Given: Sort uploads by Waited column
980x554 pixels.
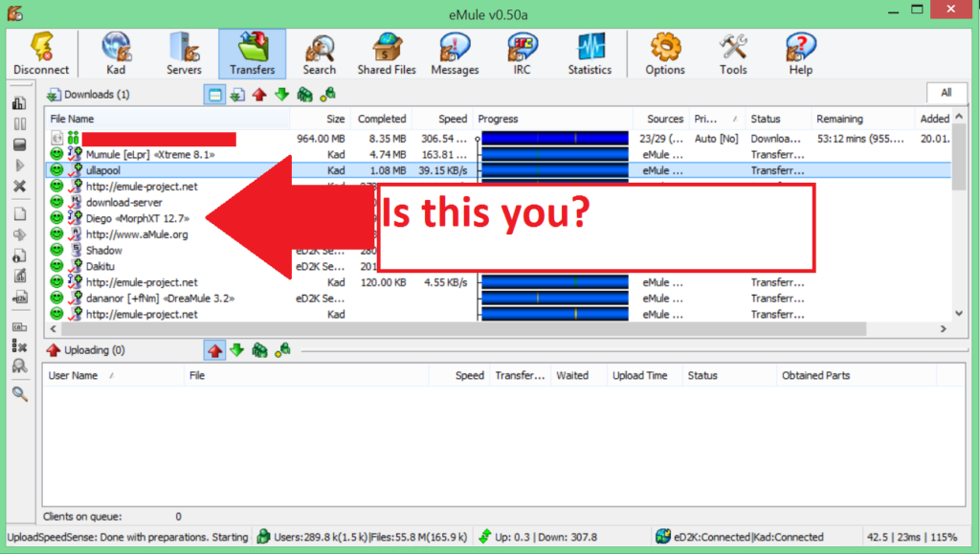Looking at the screenshot, I should click(579, 375).
